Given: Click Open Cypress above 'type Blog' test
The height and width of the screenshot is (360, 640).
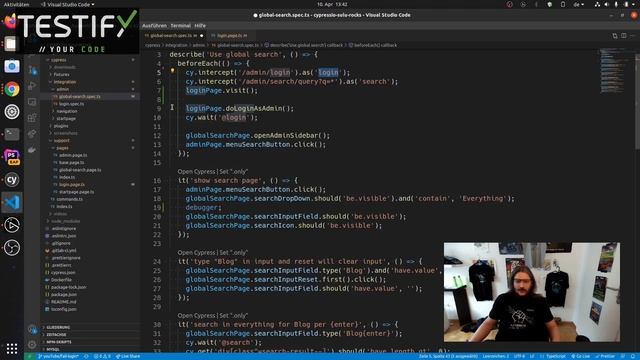Looking at the screenshot, I should pyautogui.click(x=196, y=253).
